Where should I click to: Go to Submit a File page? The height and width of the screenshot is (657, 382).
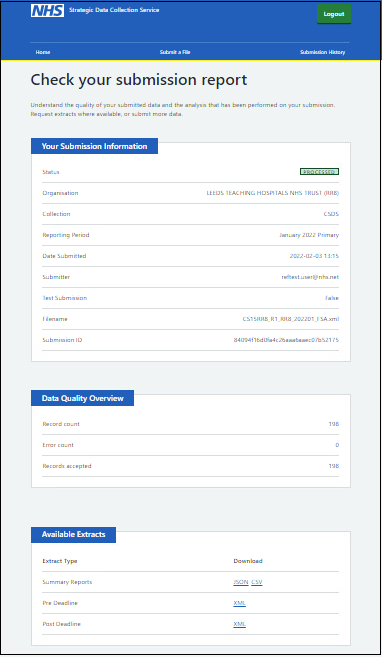[175, 52]
